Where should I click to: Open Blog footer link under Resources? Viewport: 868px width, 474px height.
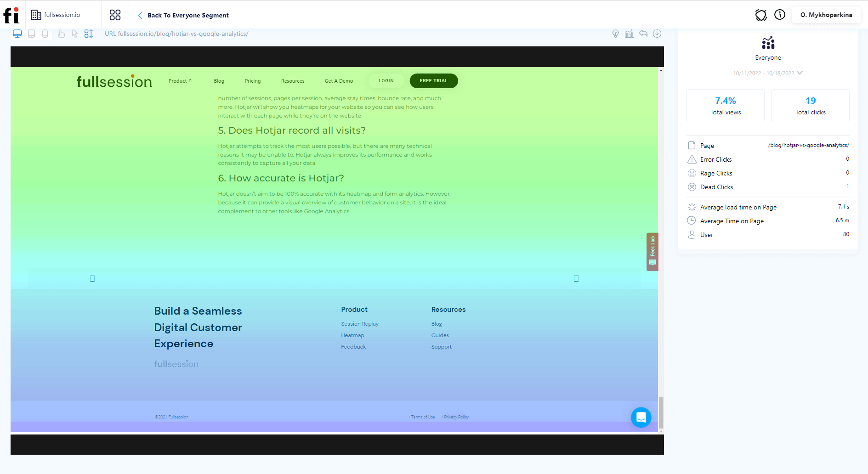coord(437,324)
